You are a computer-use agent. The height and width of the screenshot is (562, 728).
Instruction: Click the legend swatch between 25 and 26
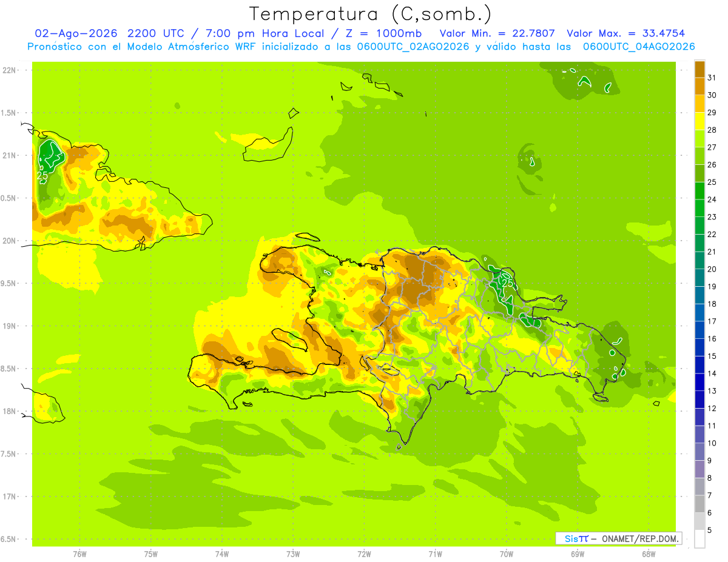pos(699,173)
